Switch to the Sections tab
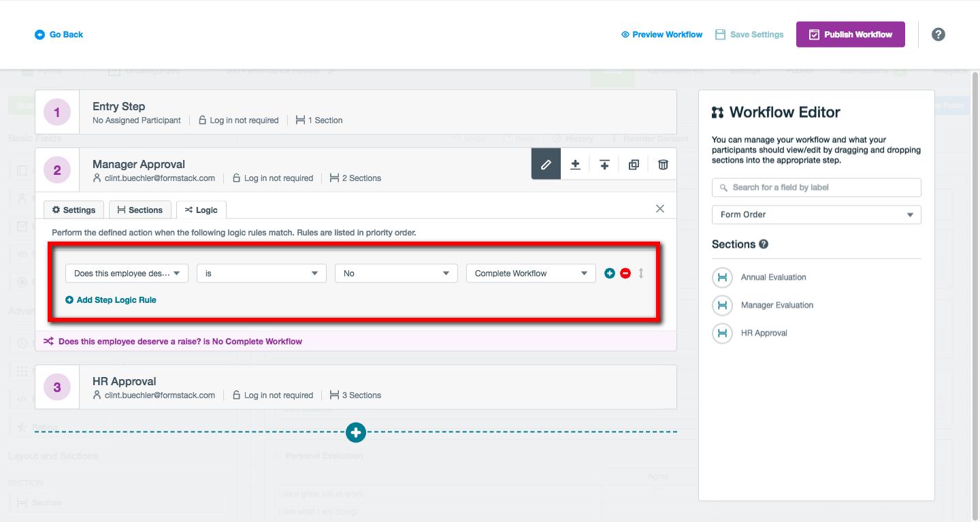 point(140,210)
